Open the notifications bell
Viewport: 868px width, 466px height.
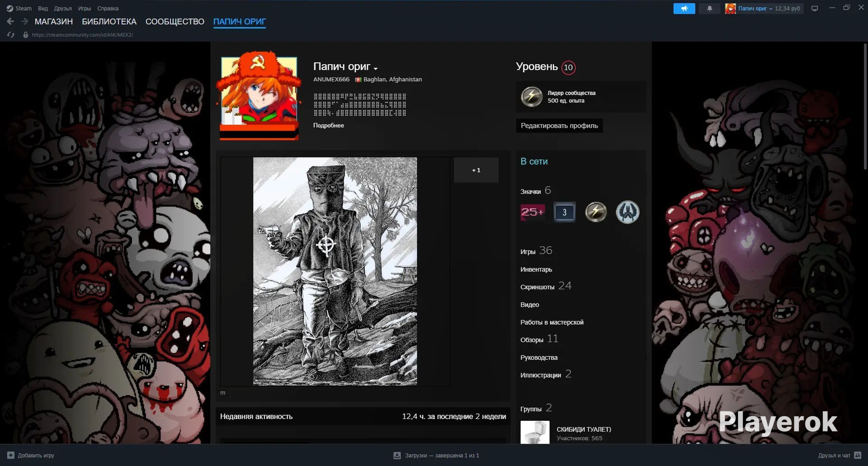(x=709, y=8)
